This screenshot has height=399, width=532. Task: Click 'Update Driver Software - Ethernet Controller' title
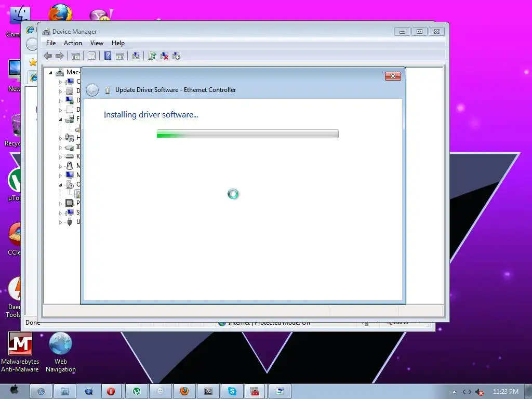click(176, 90)
